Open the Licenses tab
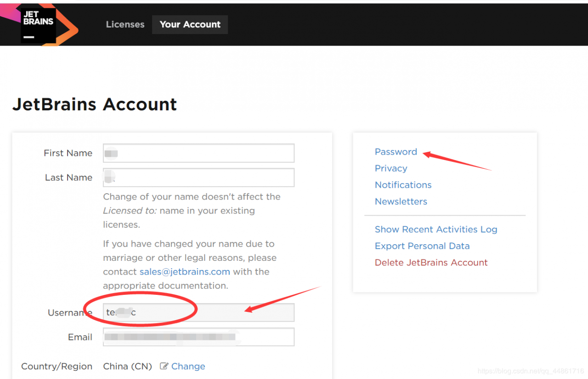The image size is (588, 379). pos(125,24)
